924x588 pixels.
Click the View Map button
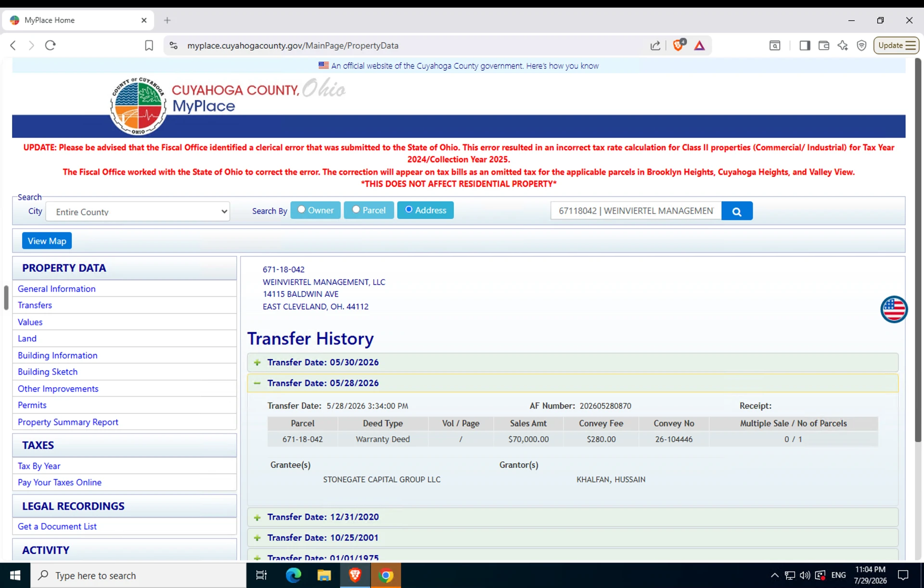point(47,241)
